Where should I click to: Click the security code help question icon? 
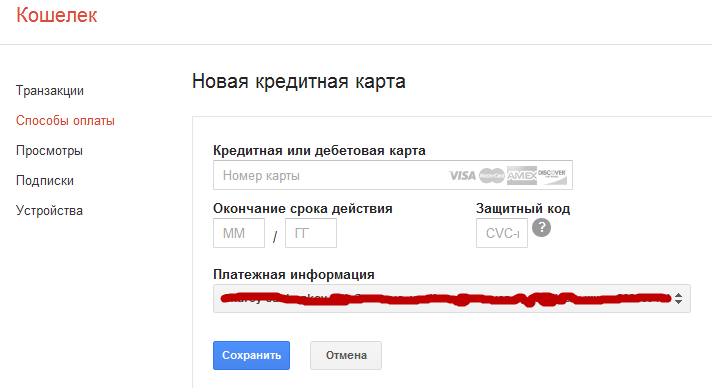pos(541,228)
